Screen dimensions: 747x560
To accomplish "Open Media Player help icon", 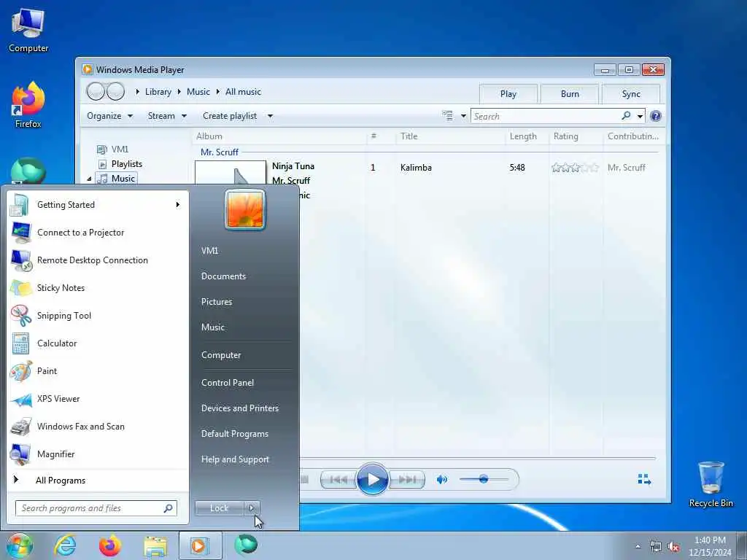I will coord(656,116).
